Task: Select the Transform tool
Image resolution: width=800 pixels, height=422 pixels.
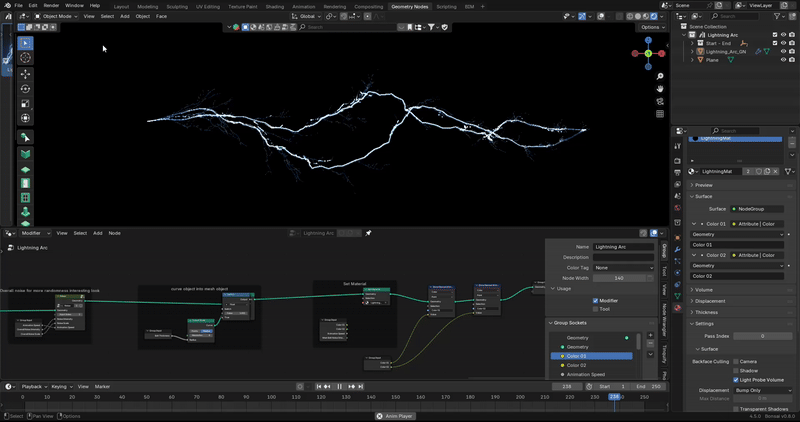Action: tap(25, 118)
